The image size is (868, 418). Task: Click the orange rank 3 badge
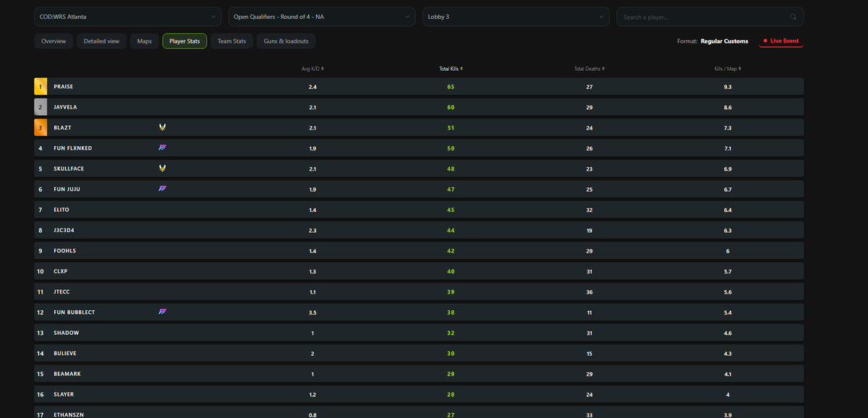click(41, 127)
